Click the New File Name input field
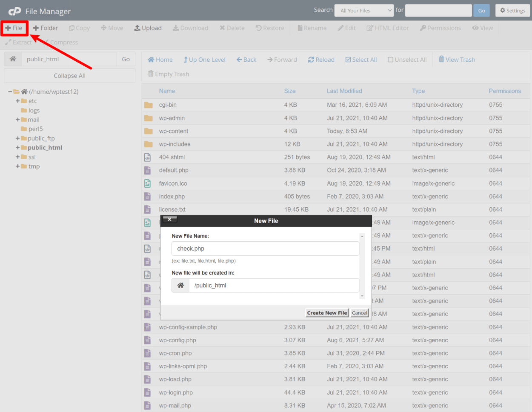This screenshot has height=412, width=532. (265, 249)
